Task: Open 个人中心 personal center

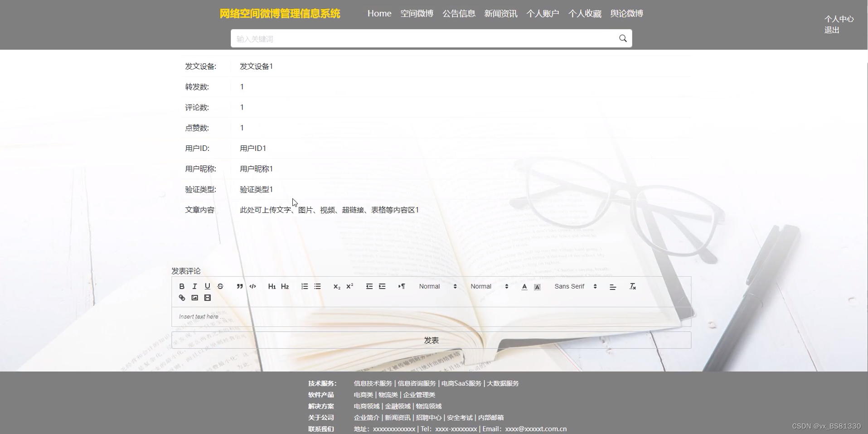Action: [x=839, y=19]
